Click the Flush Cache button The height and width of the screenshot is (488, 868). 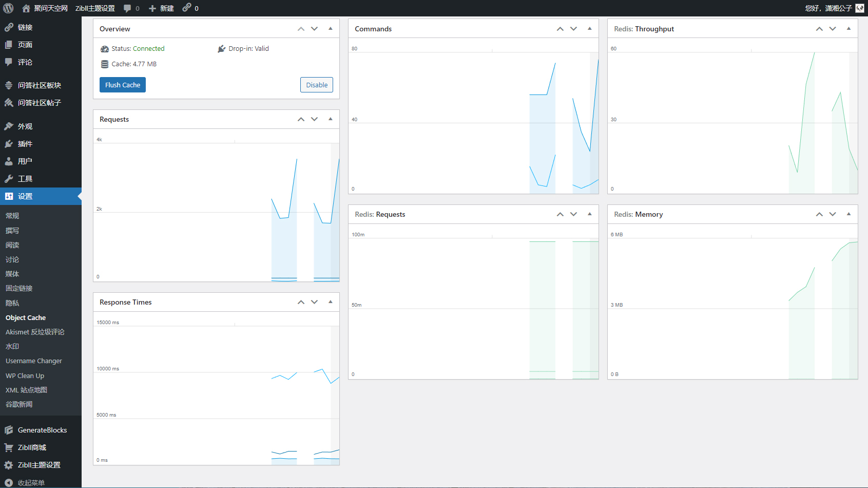click(123, 85)
